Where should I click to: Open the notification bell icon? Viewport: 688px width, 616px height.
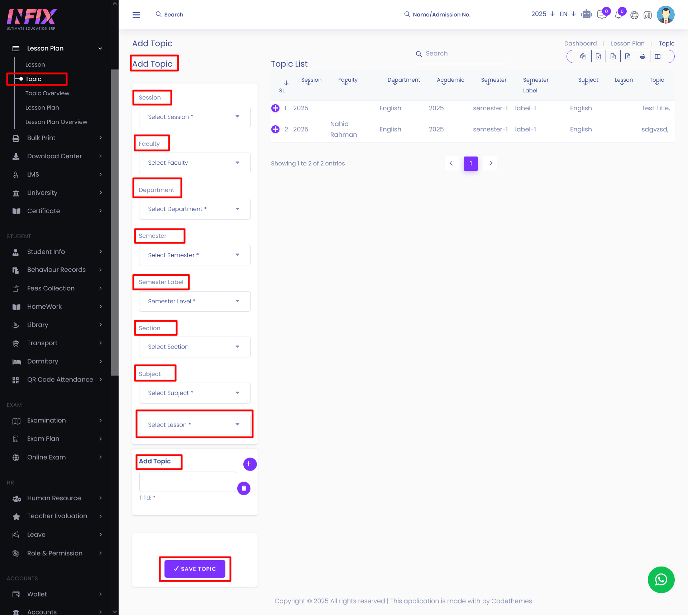coord(618,15)
